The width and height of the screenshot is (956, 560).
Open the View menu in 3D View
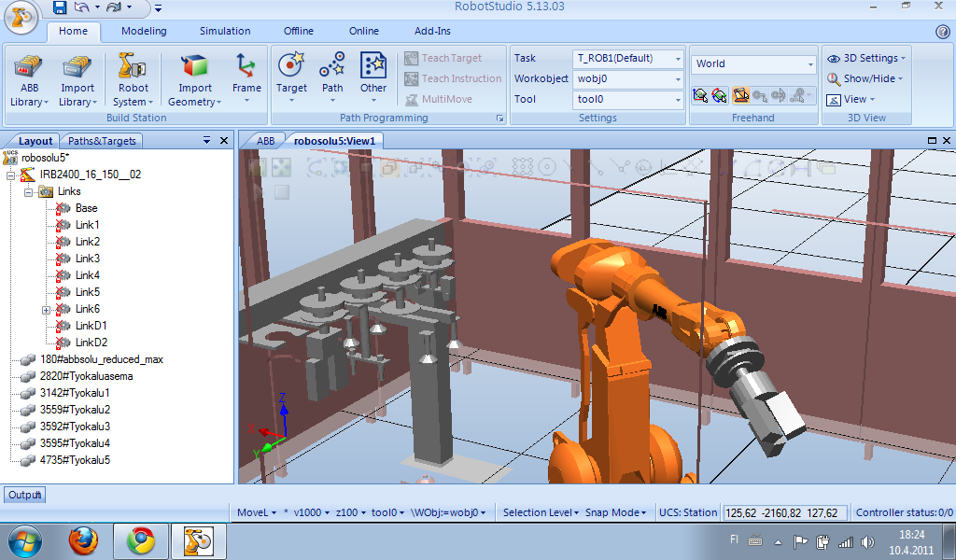(x=851, y=99)
